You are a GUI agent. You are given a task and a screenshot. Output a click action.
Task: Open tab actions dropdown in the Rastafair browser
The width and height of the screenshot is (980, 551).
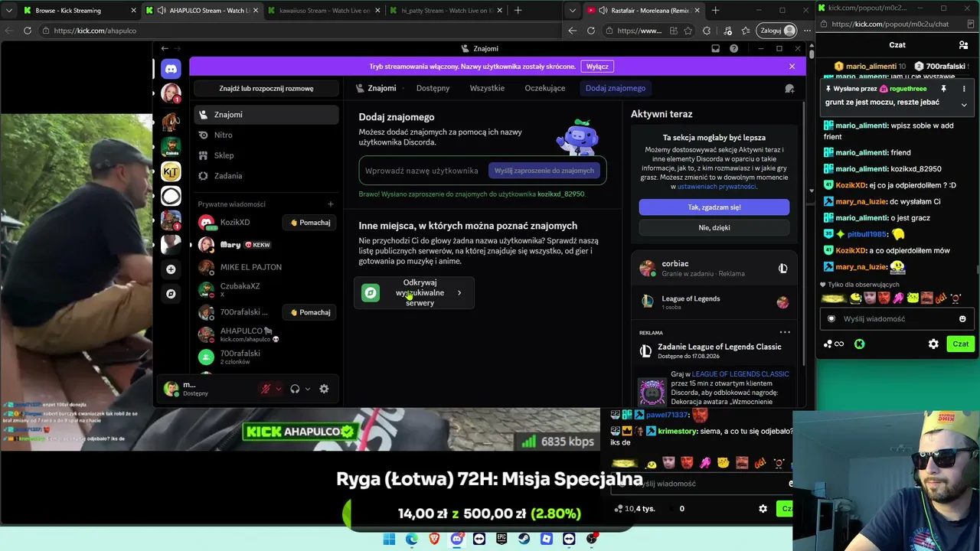(x=573, y=11)
